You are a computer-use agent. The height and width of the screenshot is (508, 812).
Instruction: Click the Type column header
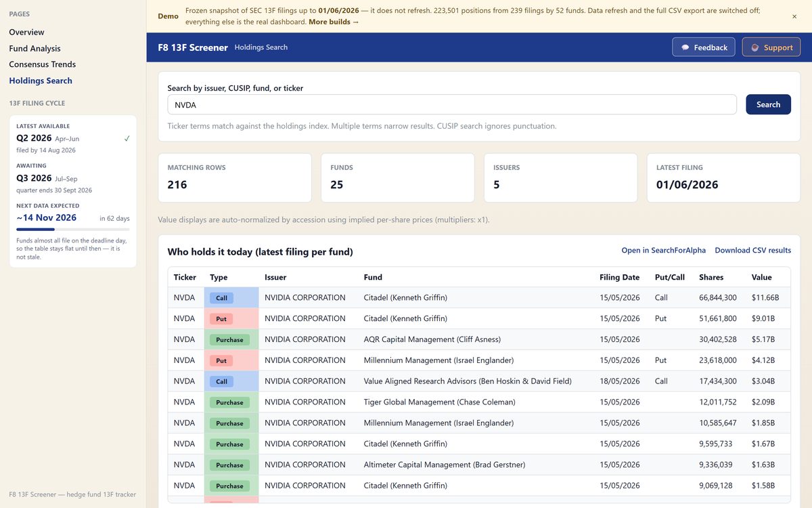tap(219, 277)
